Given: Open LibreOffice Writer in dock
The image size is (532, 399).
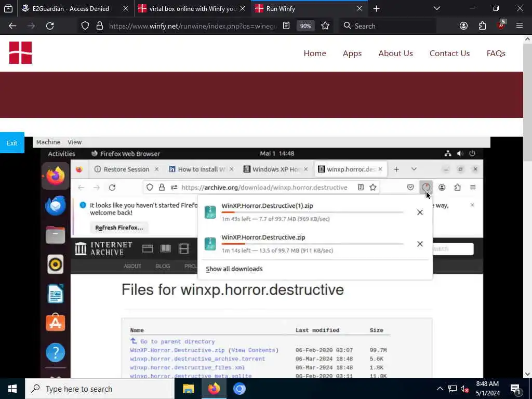Looking at the screenshot, I should click(55, 294).
